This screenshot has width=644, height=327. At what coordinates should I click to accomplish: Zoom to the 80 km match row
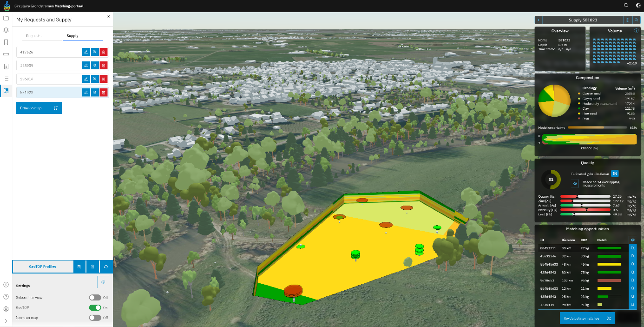(632, 272)
